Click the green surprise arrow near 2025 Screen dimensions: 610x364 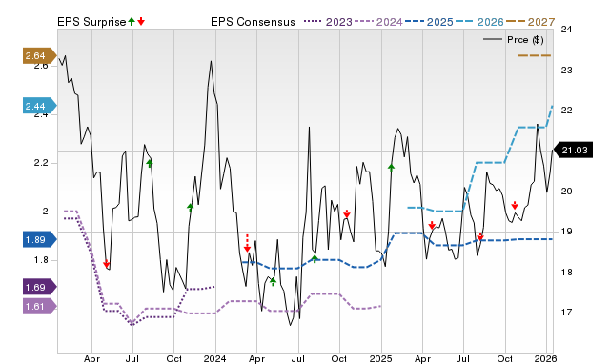(391, 168)
